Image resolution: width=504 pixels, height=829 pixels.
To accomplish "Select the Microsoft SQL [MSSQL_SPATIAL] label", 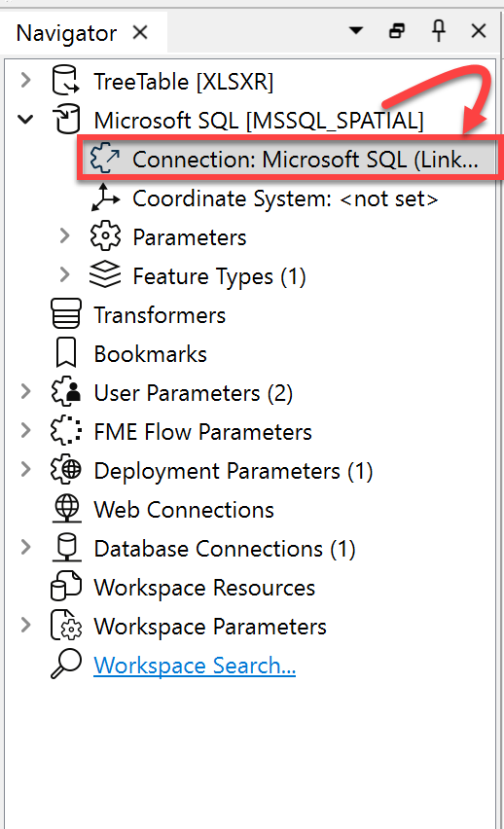I will point(259,121).
